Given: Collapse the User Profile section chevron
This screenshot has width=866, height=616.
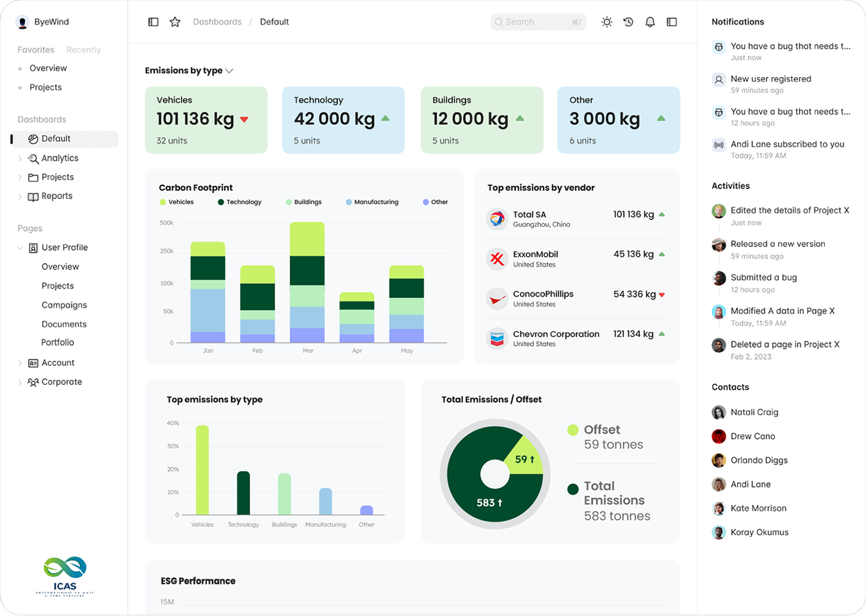Looking at the screenshot, I should tap(20, 248).
